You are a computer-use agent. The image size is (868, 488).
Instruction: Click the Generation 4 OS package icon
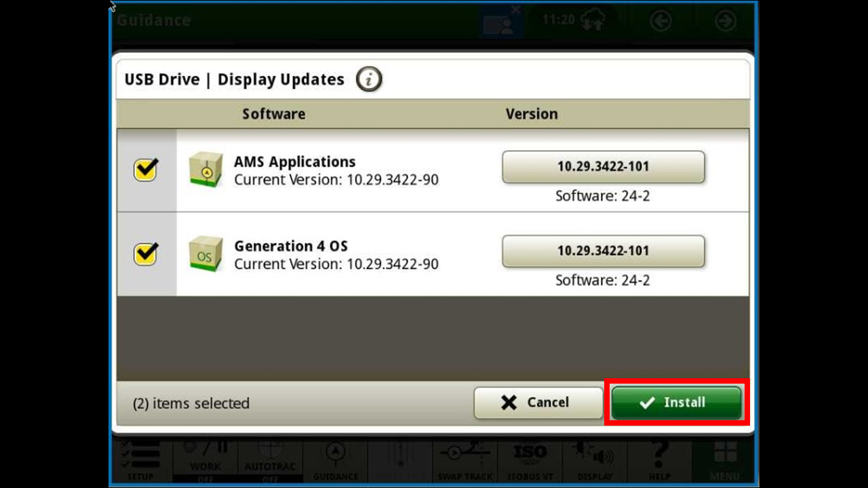[205, 253]
